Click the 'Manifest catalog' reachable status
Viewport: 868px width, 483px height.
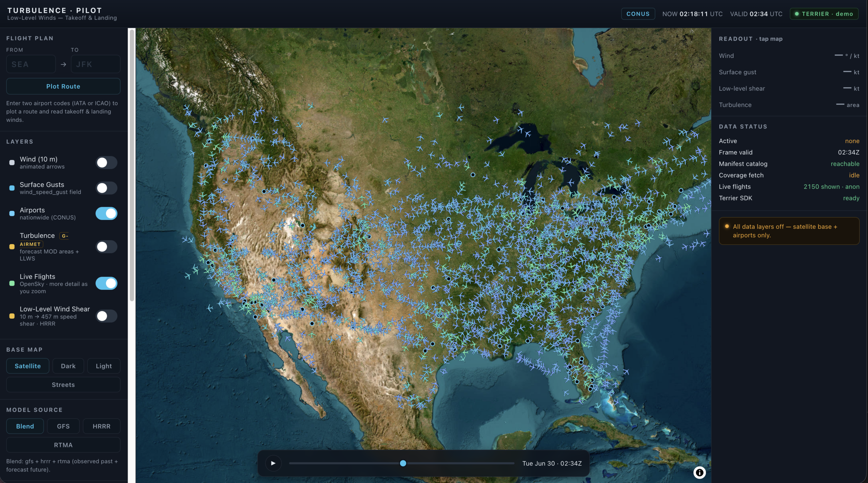coord(845,164)
